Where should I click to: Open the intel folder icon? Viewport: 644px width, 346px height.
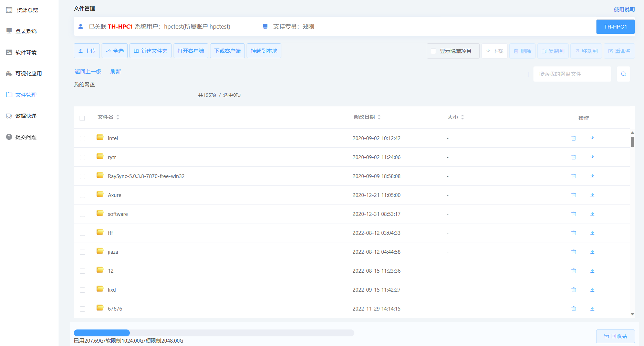click(100, 138)
